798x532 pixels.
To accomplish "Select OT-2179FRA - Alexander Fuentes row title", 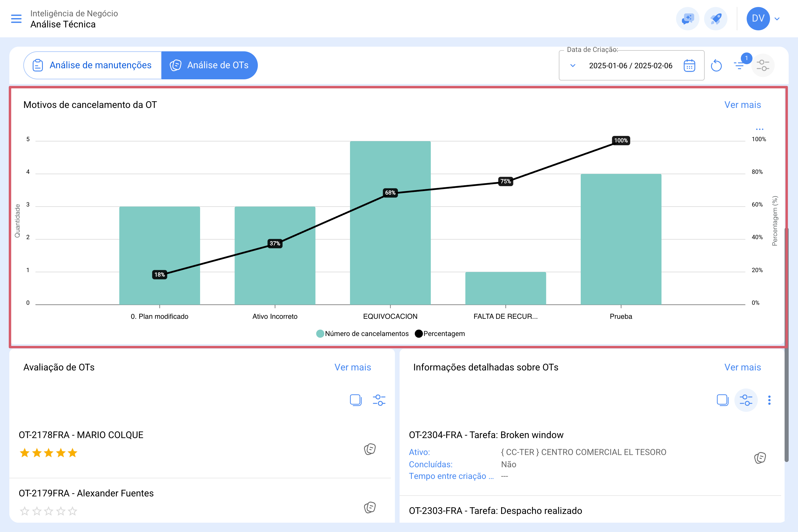I will pos(86,493).
